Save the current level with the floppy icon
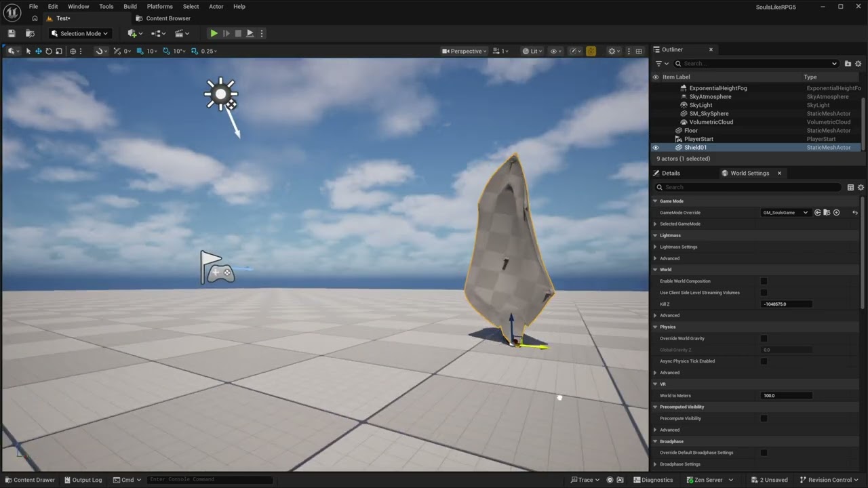 12,33
